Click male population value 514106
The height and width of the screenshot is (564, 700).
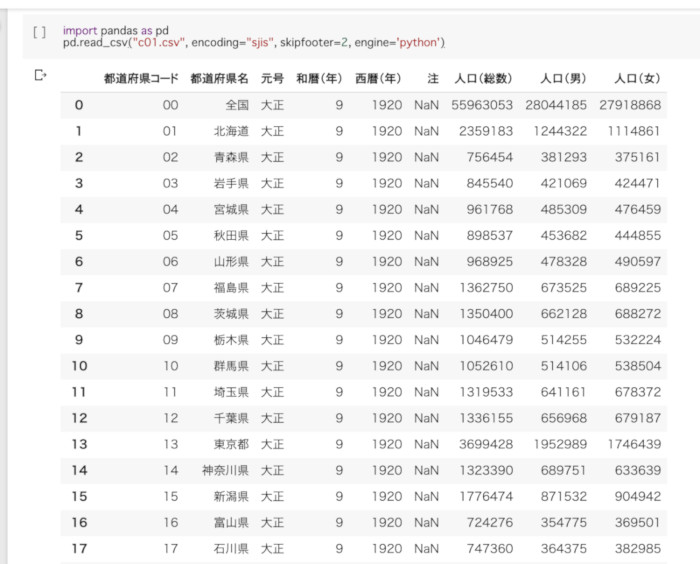click(x=564, y=366)
